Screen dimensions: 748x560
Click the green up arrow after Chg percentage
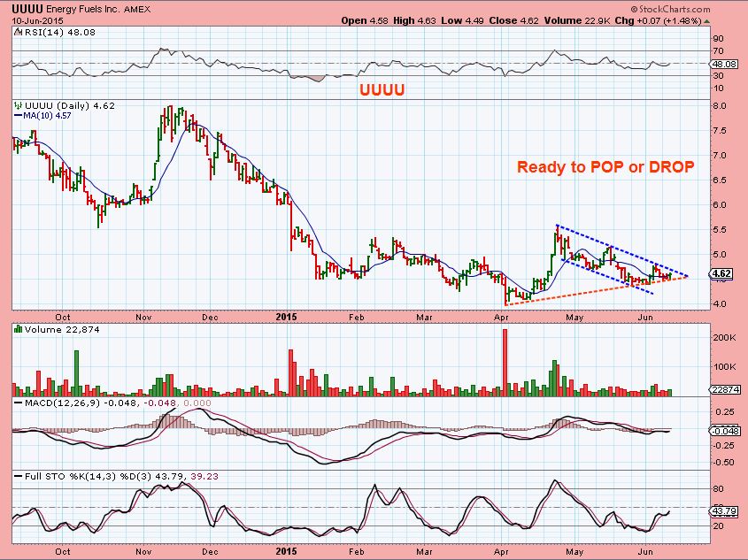click(x=706, y=21)
